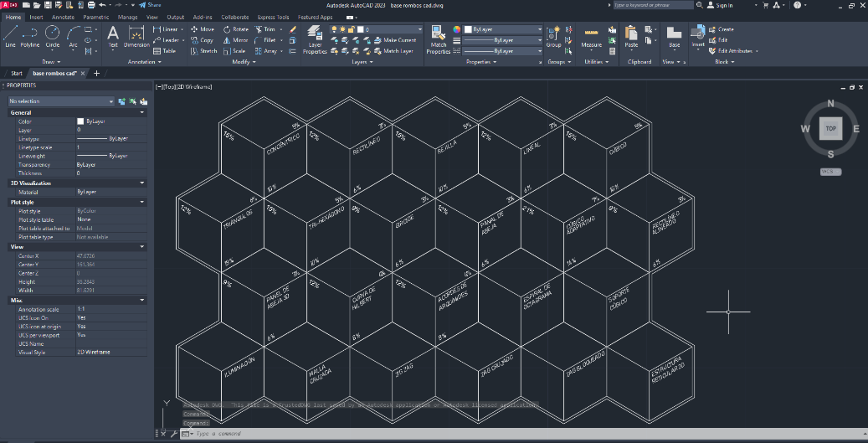Click the white layer color swatch in Layers dropdown
The width and height of the screenshot is (868, 443).
(361, 29)
